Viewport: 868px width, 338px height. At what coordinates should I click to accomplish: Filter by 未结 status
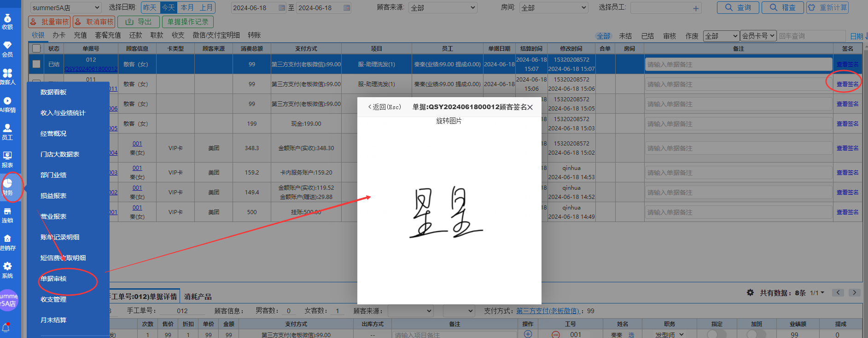(x=625, y=36)
